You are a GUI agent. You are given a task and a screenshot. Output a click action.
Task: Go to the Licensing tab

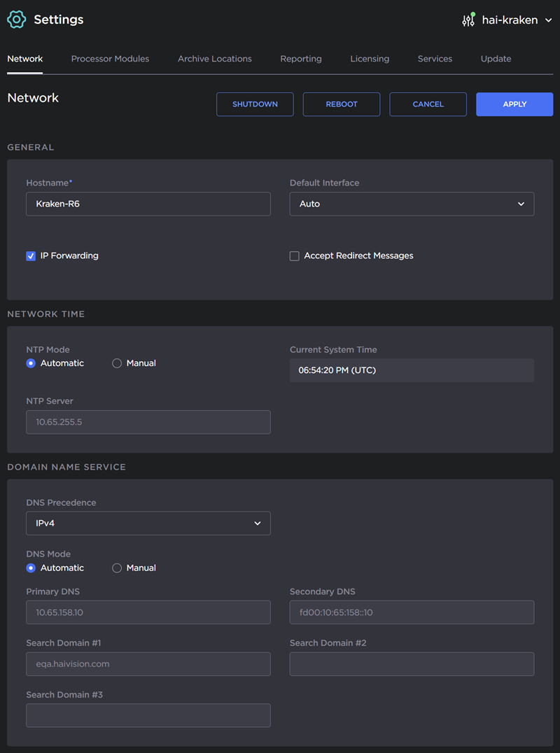point(370,59)
